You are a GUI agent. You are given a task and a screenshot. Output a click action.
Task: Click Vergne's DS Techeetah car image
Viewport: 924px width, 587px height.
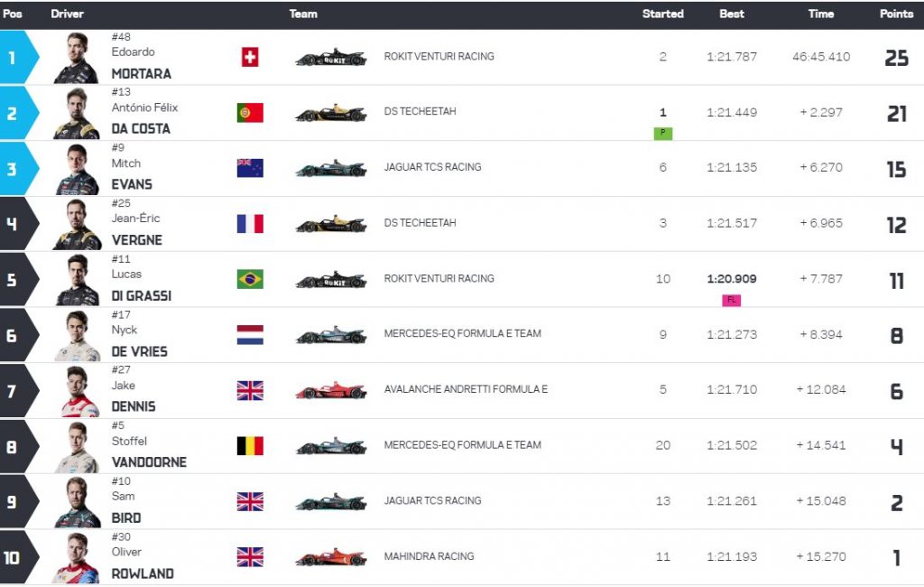[x=331, y=224]
